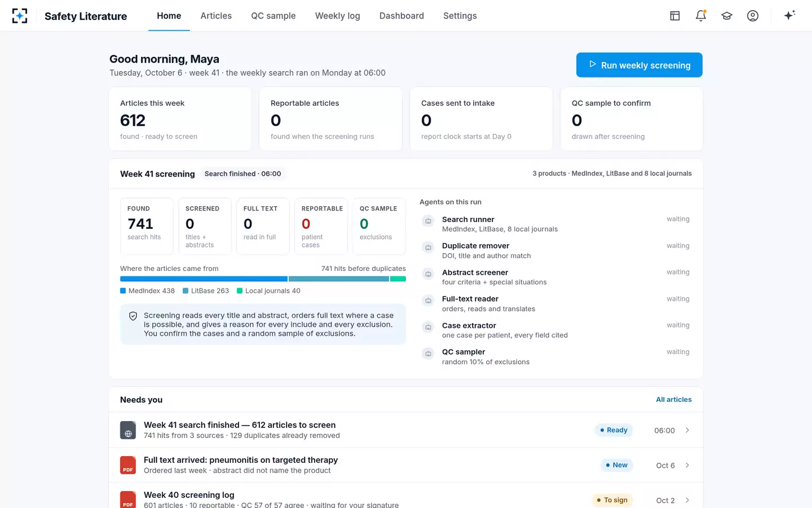812x508 pixels.
Task: Start Run weekly screening
Action: pyautogui.click(x=639, y=65)
